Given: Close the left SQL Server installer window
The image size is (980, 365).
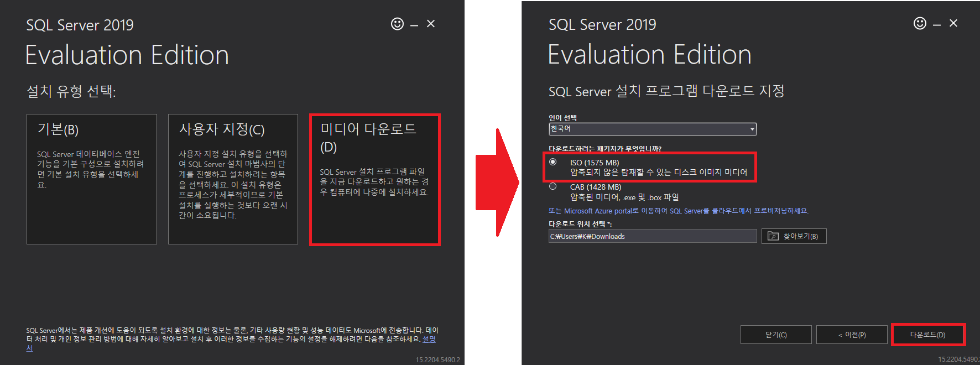Looking at the screenshot, I should point(431,24).
